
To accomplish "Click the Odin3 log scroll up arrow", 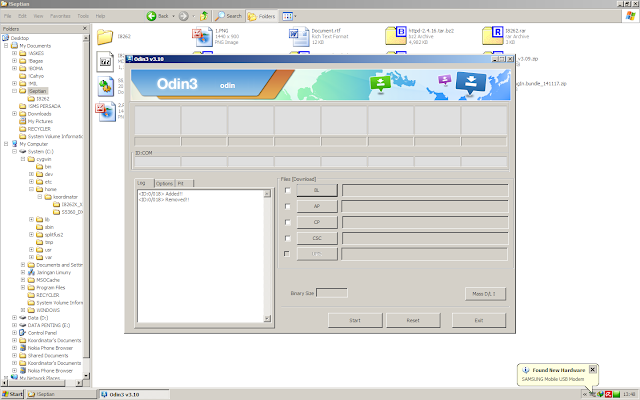I will [x=267, y=193].
